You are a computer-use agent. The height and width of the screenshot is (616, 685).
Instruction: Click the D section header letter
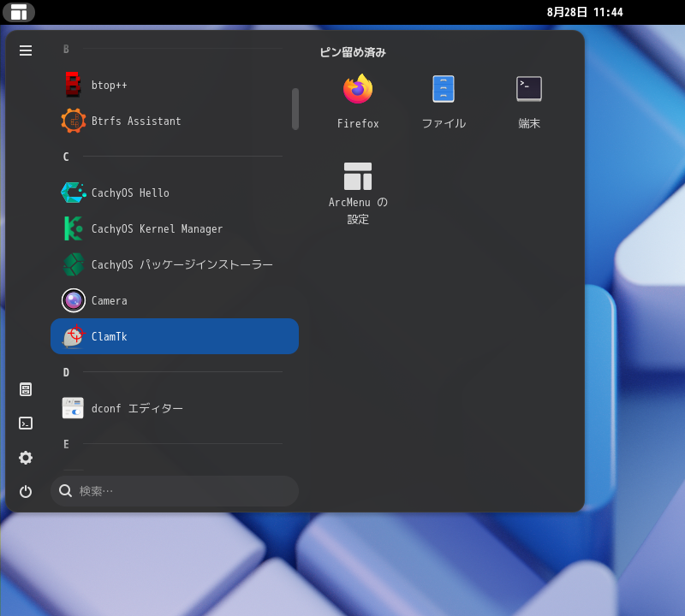point(66,372)
